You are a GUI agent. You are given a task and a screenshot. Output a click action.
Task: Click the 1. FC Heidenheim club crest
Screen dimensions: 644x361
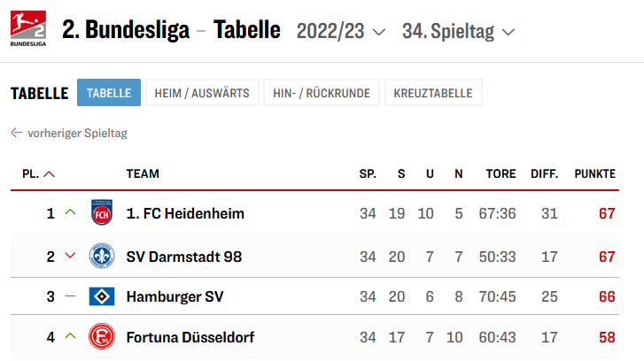coord(103,213)
